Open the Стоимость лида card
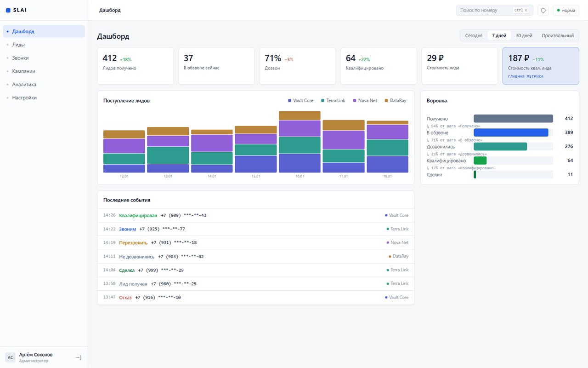 click(x=459, y=66)
